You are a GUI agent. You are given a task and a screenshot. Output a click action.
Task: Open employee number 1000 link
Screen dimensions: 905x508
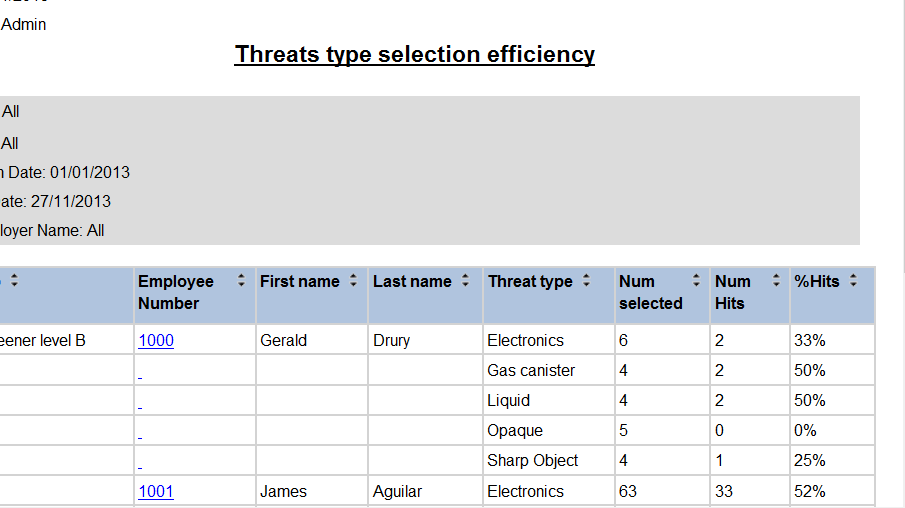(x=156, y=341)
